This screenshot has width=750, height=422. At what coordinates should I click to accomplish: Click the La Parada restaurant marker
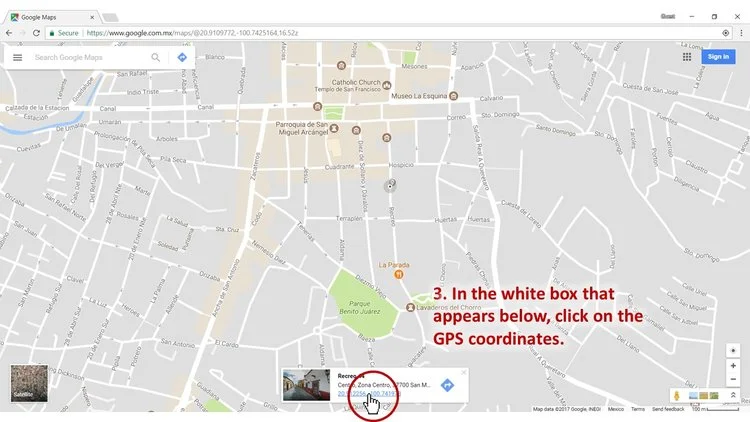398,274
